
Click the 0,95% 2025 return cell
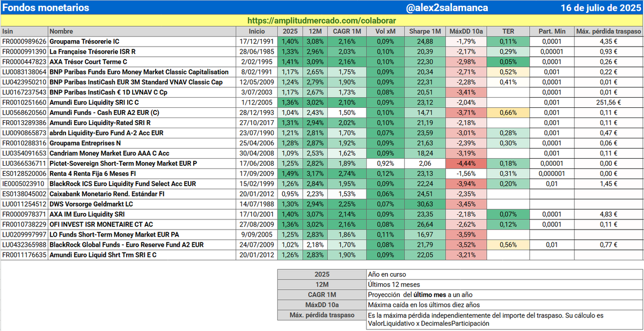(x=290, y=194)
